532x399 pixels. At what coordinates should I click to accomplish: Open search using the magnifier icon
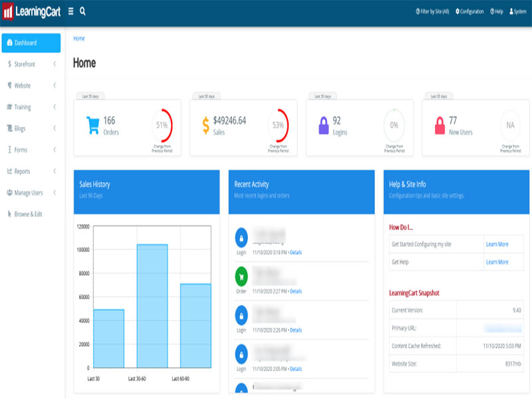(82, 11)
